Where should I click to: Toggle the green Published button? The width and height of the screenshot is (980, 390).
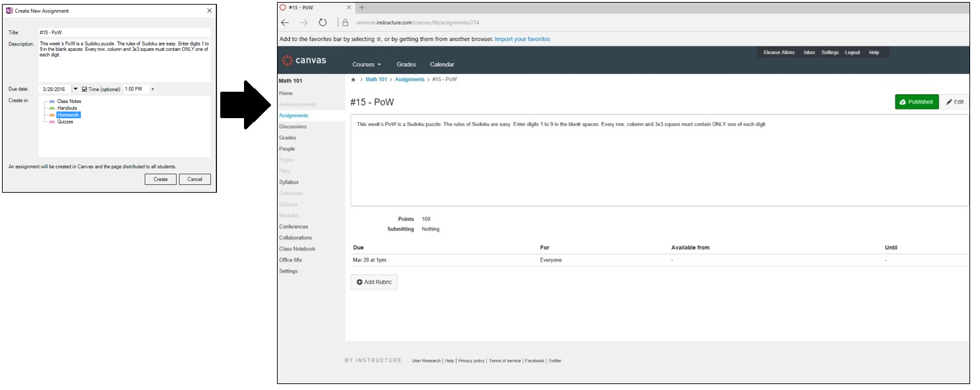[916, 102]
